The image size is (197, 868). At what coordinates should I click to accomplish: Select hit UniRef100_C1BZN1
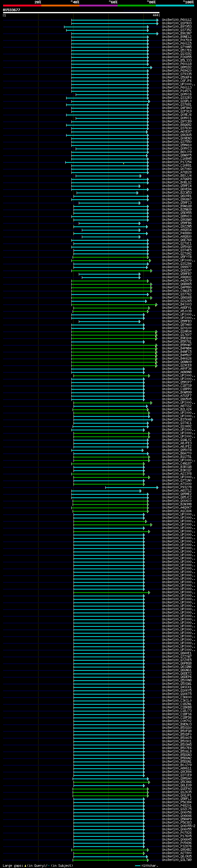177,704
